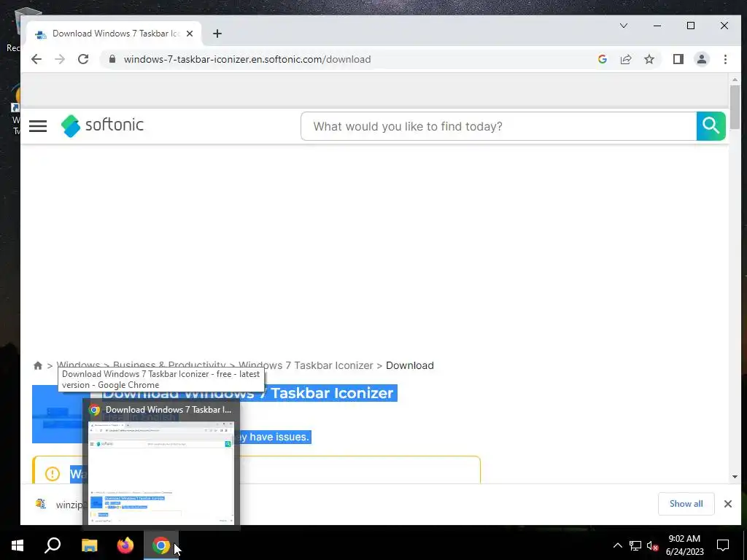Viewport: 747px width, 560px height.
Task: Click Download Windows 7 Taskbar Iconizer heading
Action: (248, 393)
